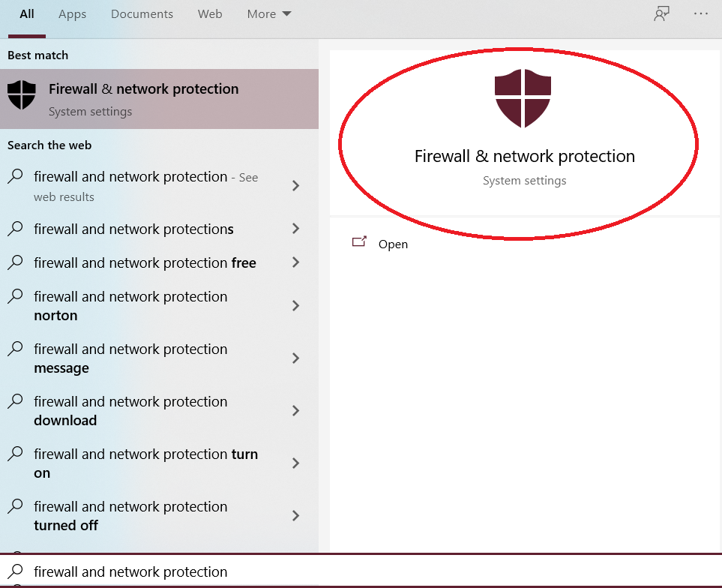
Task: Click the search text input field
Action: tap(360, 571)
